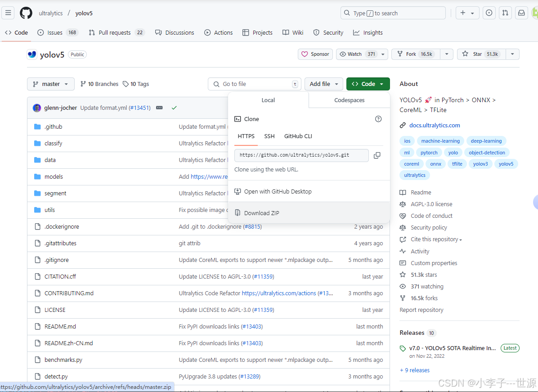
Task: Expand the Add file dropdown
Action: pyautogui.click(x=323, y=84)
